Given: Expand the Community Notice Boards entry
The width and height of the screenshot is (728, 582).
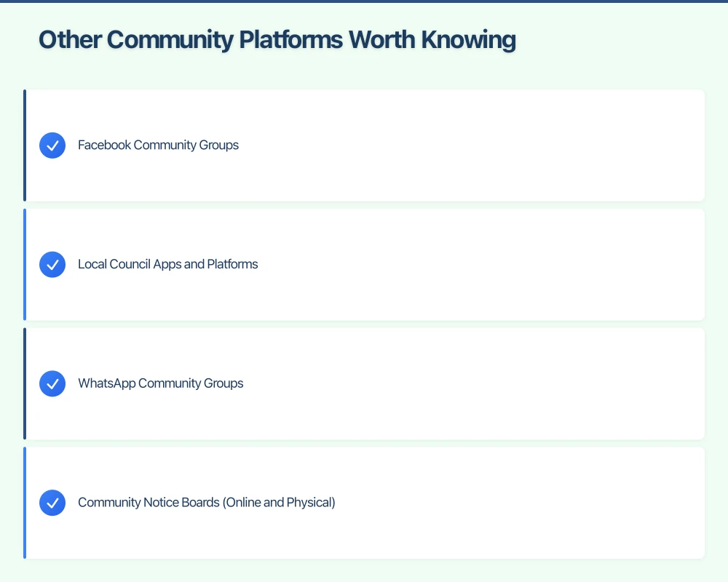Looking at the screenshot, I should (364, 502).
